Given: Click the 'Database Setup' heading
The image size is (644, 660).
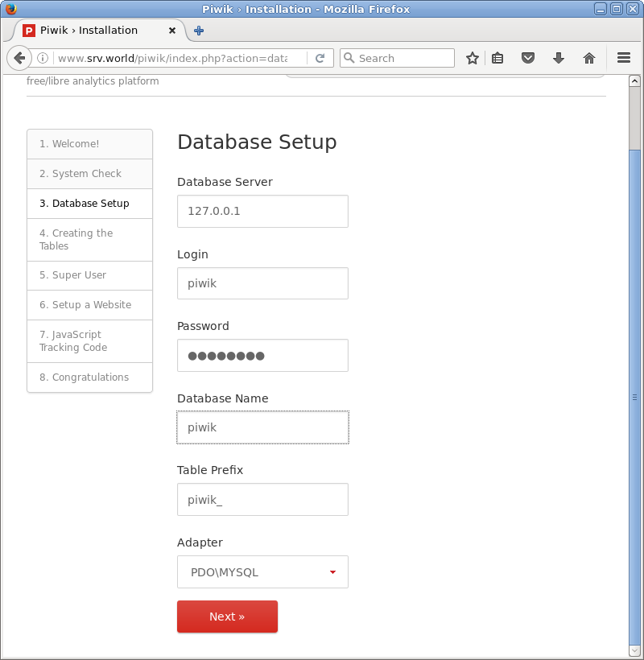Looking at the screenshot, I should (x=257, y=142).
